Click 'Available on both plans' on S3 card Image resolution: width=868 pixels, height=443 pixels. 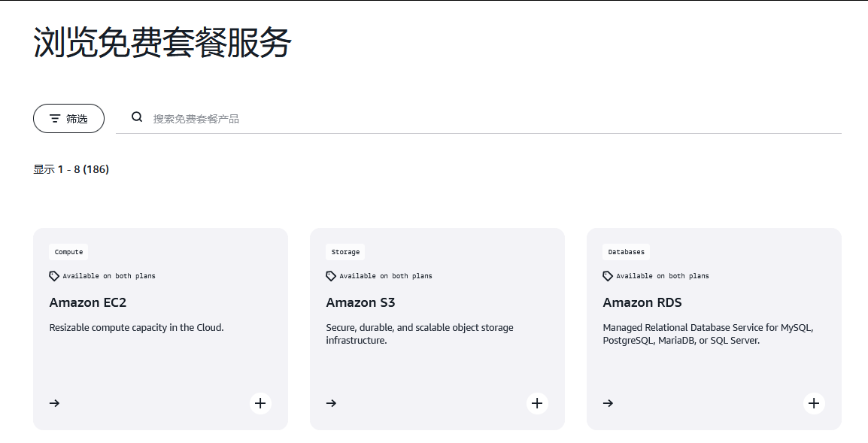tap(386, 276)
